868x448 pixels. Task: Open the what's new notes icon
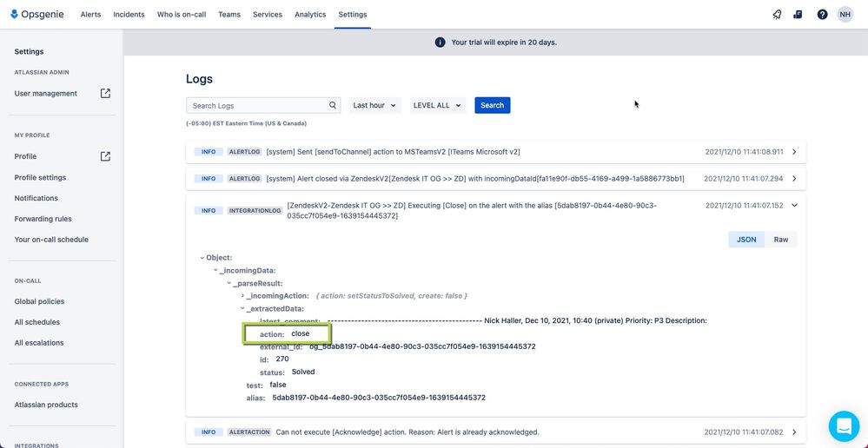pos(798,15)
